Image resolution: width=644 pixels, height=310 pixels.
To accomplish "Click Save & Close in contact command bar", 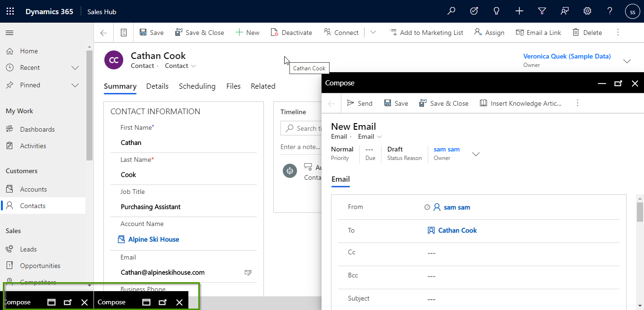I will (199, 33).
